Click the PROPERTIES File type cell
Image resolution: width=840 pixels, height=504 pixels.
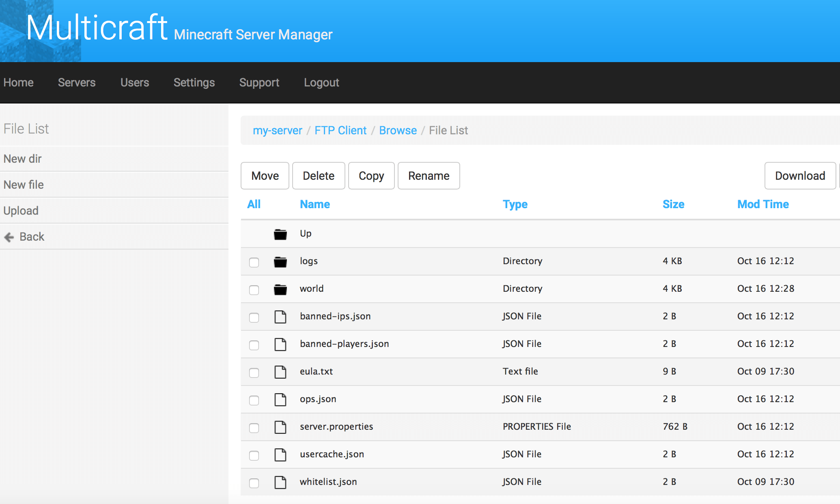coord(537,426)
